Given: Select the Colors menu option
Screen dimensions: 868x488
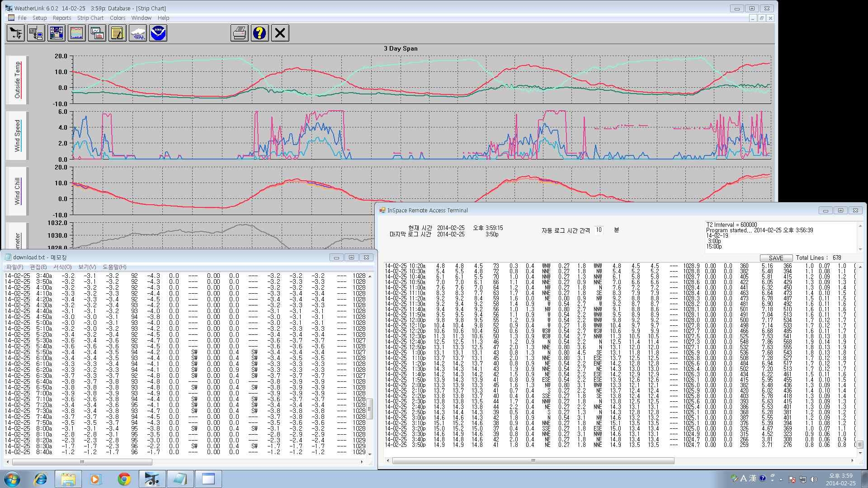Looking at the screenshot, I should [118, 17].
